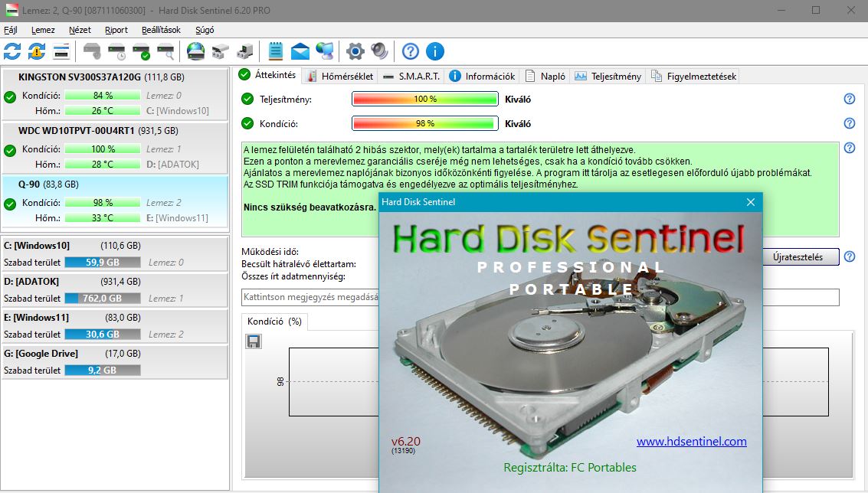This screenshot has width=868, height=493.
Task: Click the envelope e-mail toolbar icon
Action: 300,51
